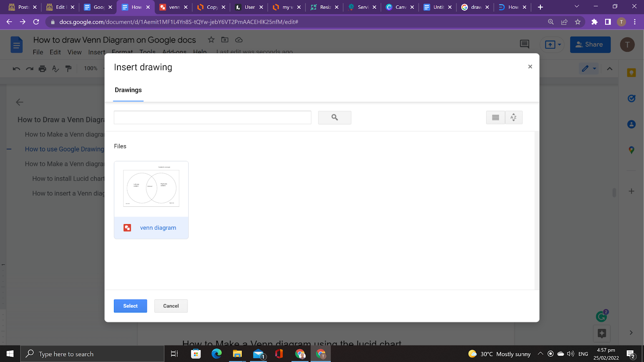Click the Share button
644x362 pixels.
click(590, 45)
